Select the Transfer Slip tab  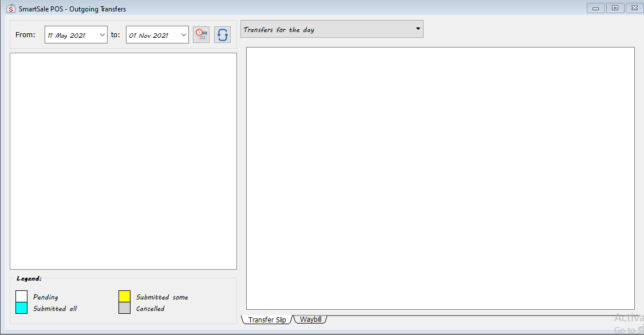[267, 320]
